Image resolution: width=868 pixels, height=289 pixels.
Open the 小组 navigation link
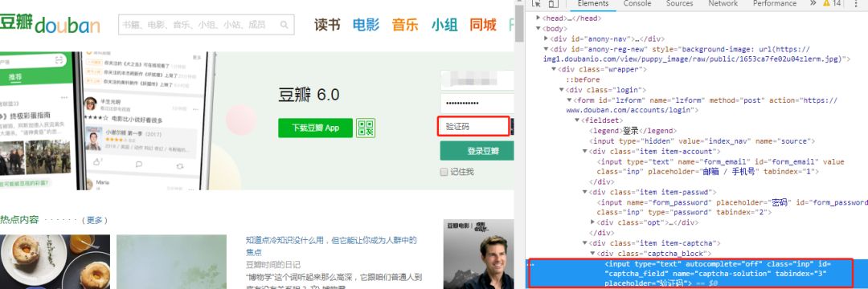tap(444, 24)
